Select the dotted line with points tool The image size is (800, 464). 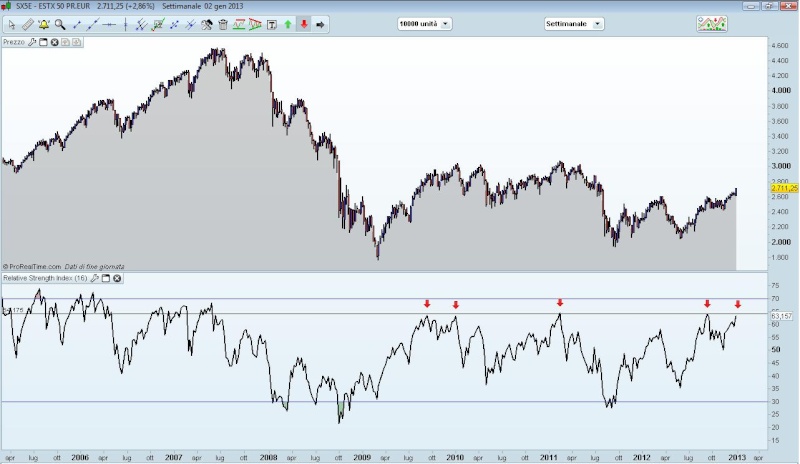tap(174, 25)
